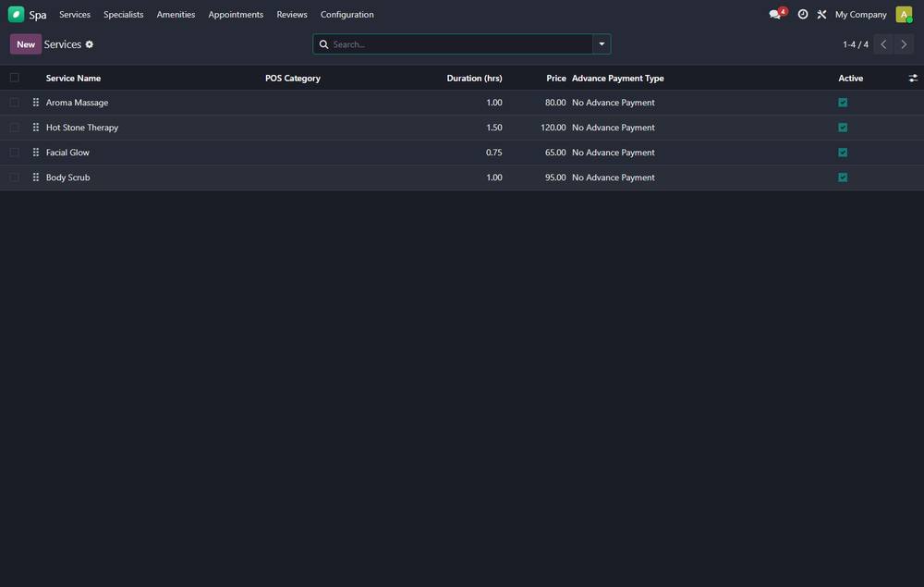Open the Body Scrub service record
The image size is (924, 587).
[67, 177]
